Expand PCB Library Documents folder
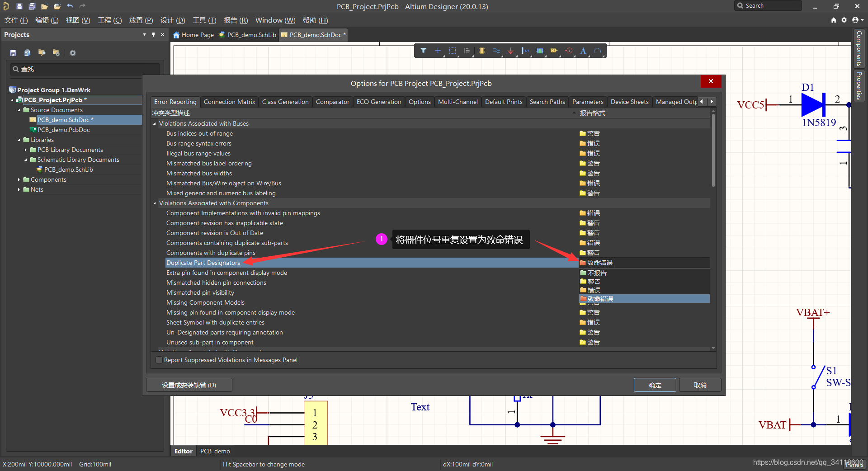Image resolution: width=868 pixels, height=471 pixels. [x=26, y=150]
